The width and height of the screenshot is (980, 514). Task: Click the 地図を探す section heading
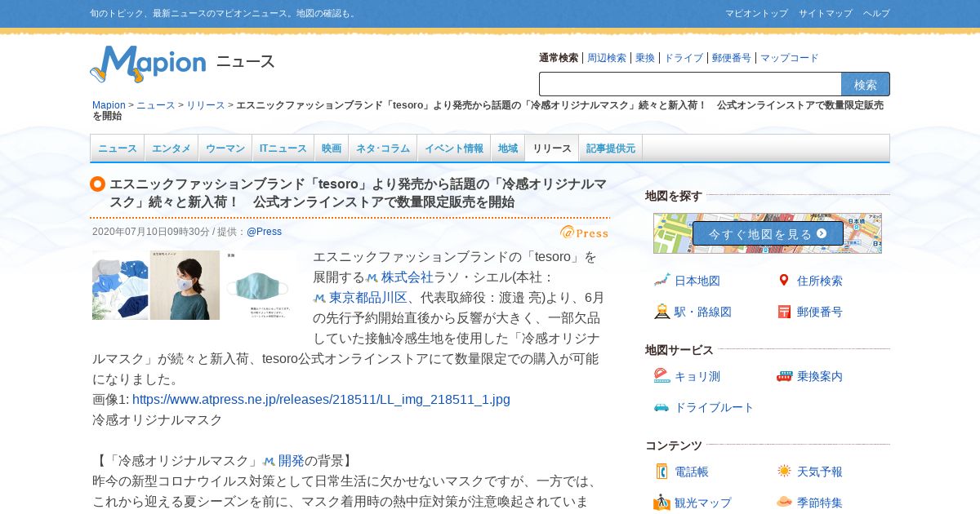click(x=674, y=196)
